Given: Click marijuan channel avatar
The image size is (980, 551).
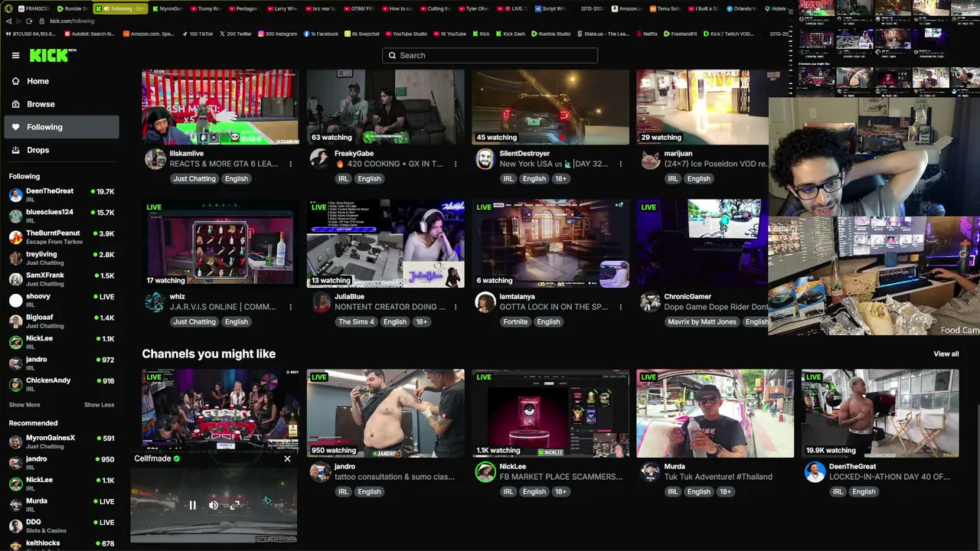Looking at the screenshot, I should (x=650, y=158).
